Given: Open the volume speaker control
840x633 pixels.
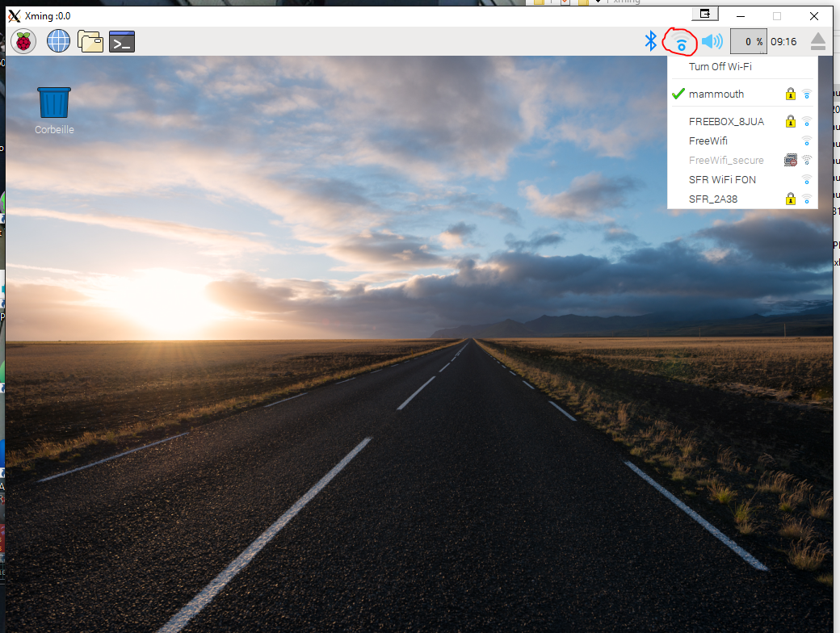Looking at the screenshot, I should [x=712, y=41].
